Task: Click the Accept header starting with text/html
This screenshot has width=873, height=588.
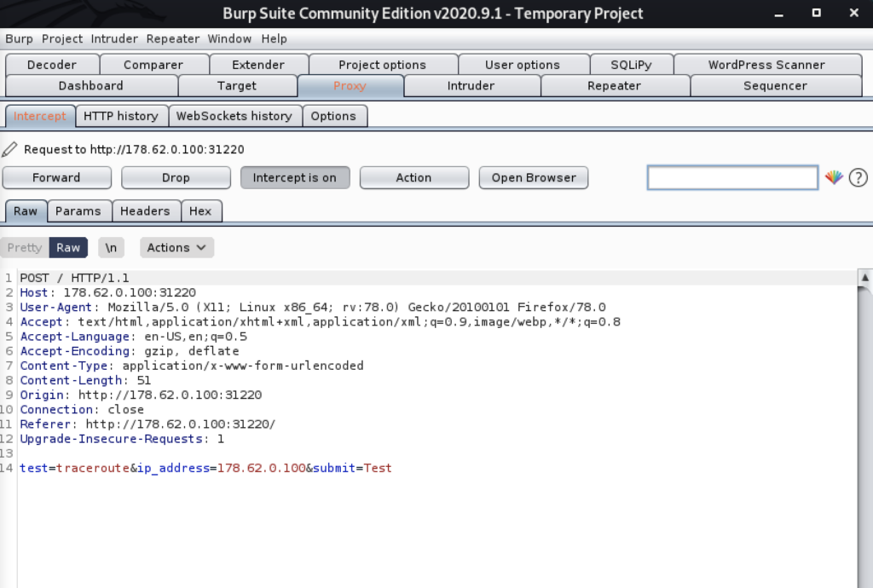Action: click(321, 321)
